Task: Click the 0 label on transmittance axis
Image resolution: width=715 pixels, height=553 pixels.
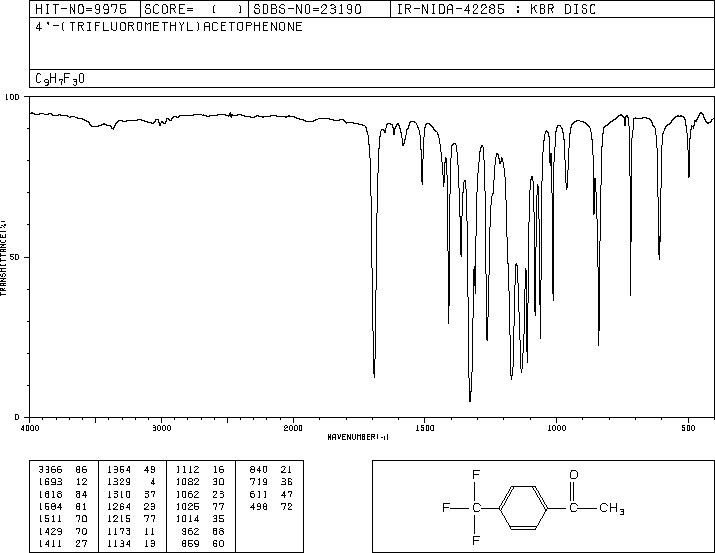Action: click(x=17, y=417)
